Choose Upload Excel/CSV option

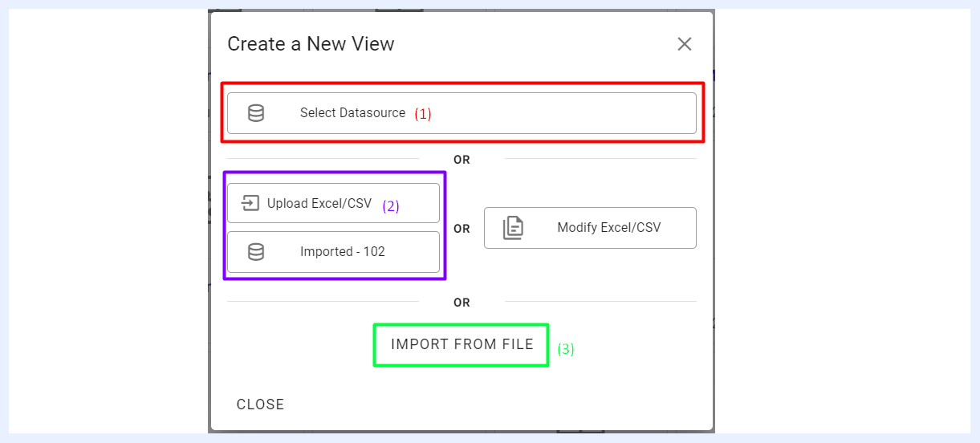pos(333,203)
